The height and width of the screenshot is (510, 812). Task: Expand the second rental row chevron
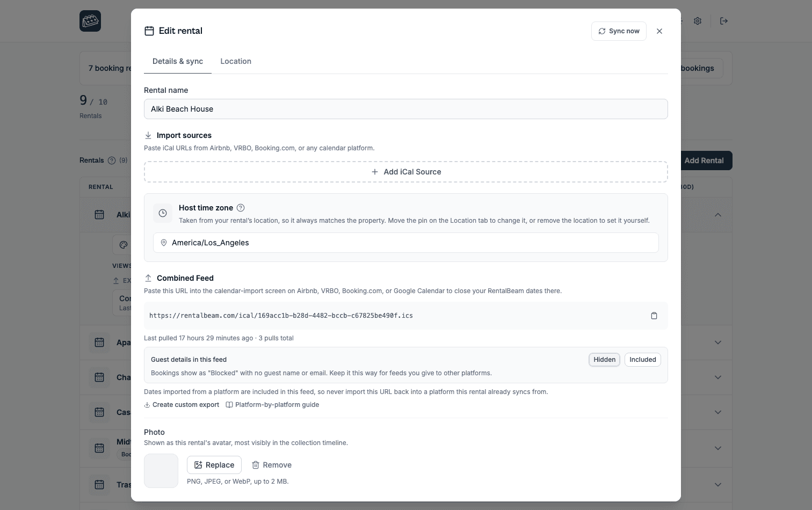pos(718,343)
